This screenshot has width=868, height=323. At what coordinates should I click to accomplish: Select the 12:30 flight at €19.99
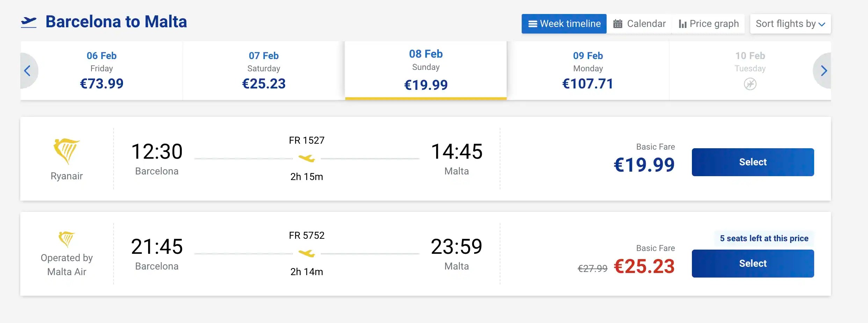click(753, 162)
